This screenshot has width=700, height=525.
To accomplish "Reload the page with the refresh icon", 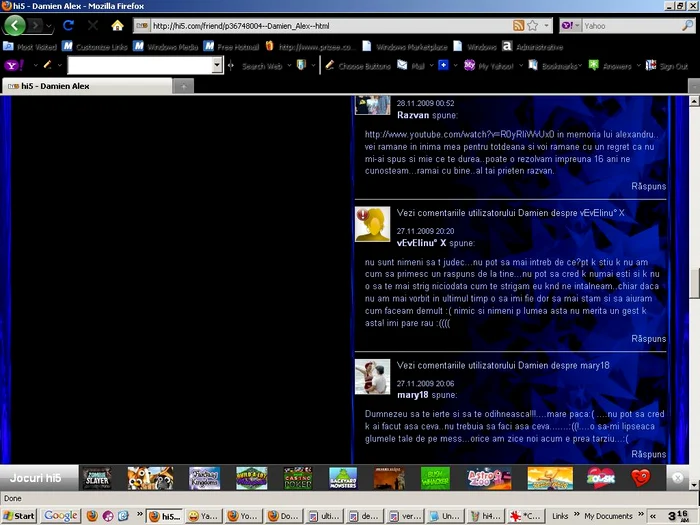I will [x=68, y=25].
